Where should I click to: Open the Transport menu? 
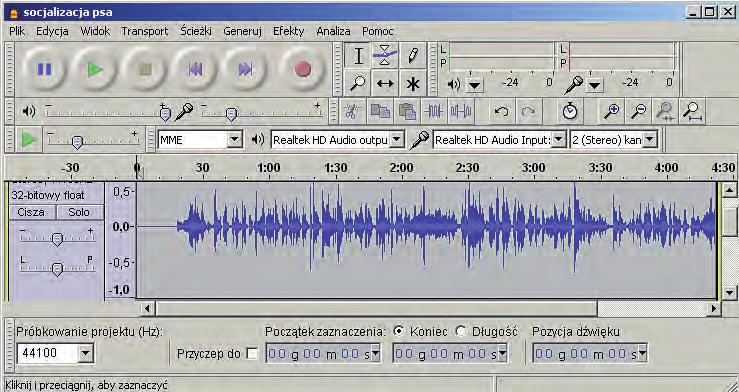[x=145, y=31]
